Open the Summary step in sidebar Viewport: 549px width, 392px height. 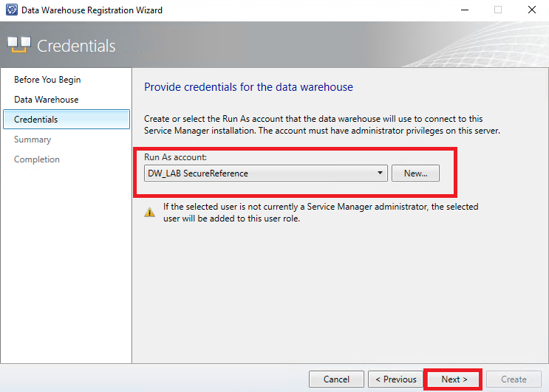(x=33, y=140)
